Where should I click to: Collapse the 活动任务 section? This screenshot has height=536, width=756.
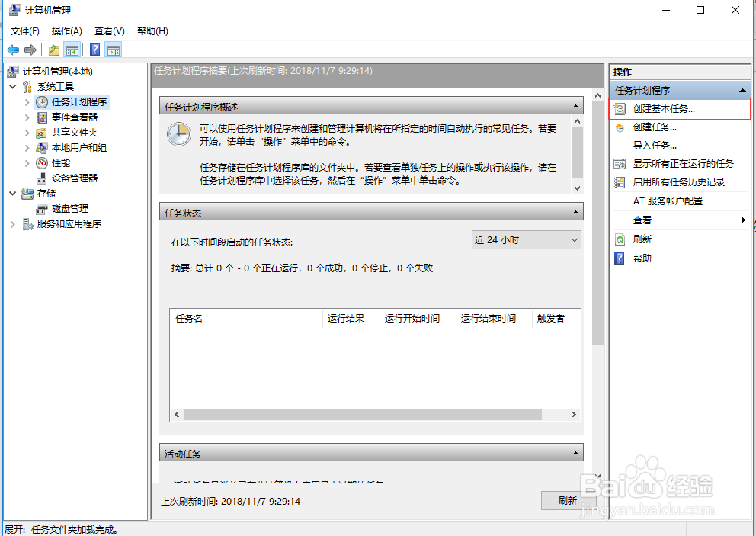[x=575, y=453]
